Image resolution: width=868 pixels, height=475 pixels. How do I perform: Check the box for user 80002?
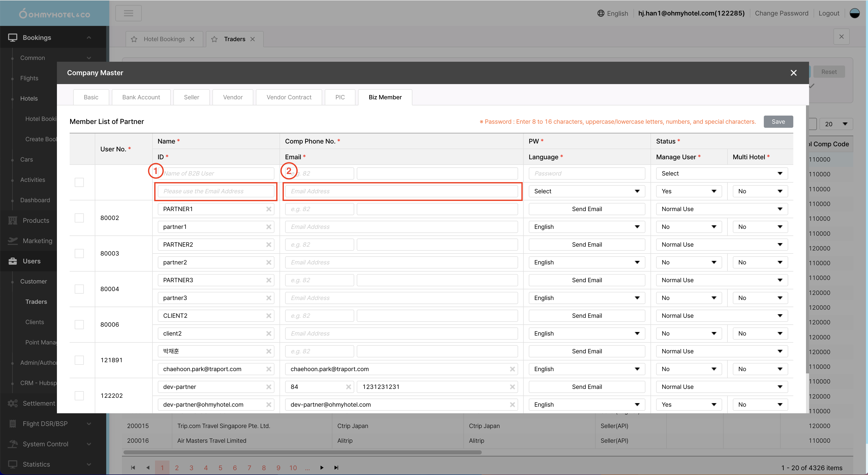pyautogui.click(x=79, y=218)
